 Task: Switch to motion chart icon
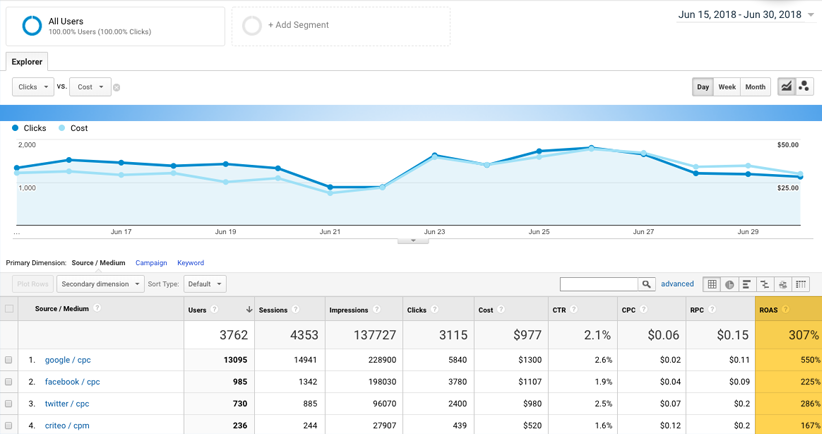805,87
